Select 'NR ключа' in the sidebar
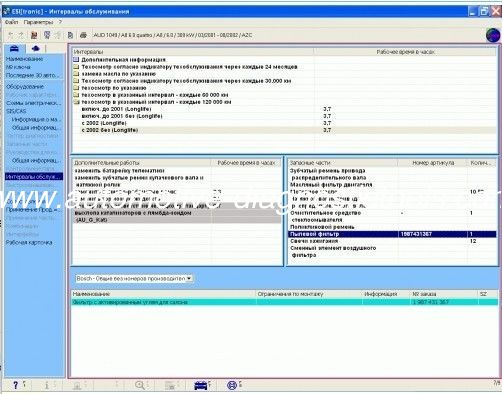Viewport: 502px width, 394px height. tap(18, 67)
